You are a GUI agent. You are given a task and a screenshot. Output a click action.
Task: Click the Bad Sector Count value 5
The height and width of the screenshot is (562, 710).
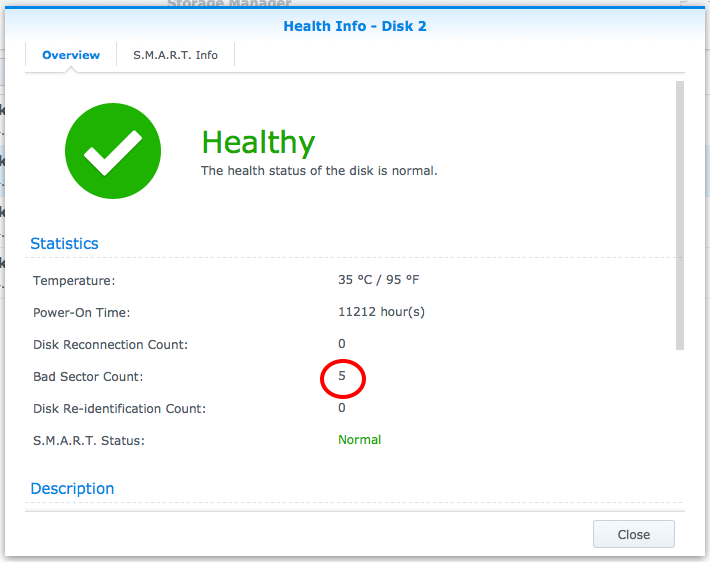point(342,376)
